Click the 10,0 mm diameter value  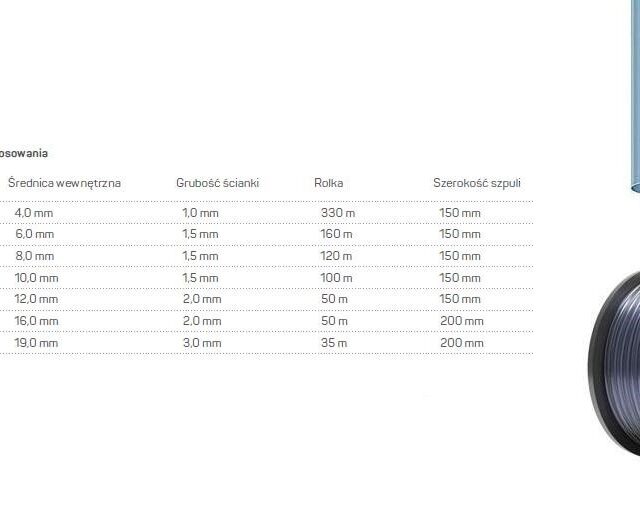(x=37, y=278)
